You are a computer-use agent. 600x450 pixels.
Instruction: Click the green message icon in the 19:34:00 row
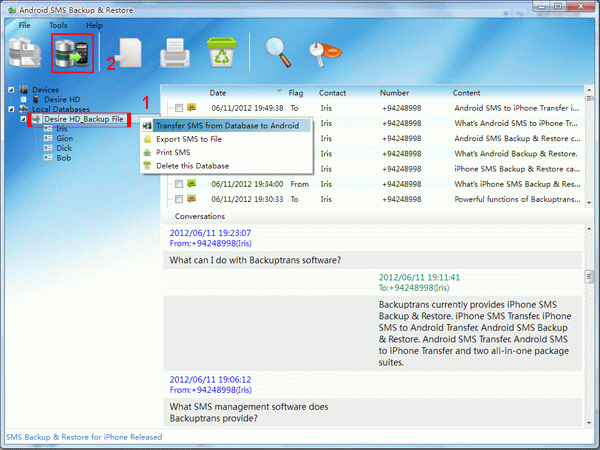click(x=192, y=184)
